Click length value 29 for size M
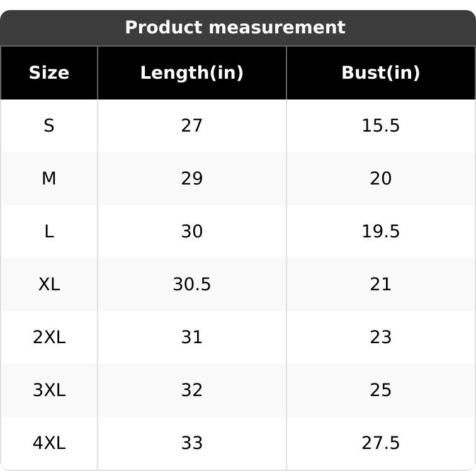Viewport: 476px width, 471px height. click(191, 179)
